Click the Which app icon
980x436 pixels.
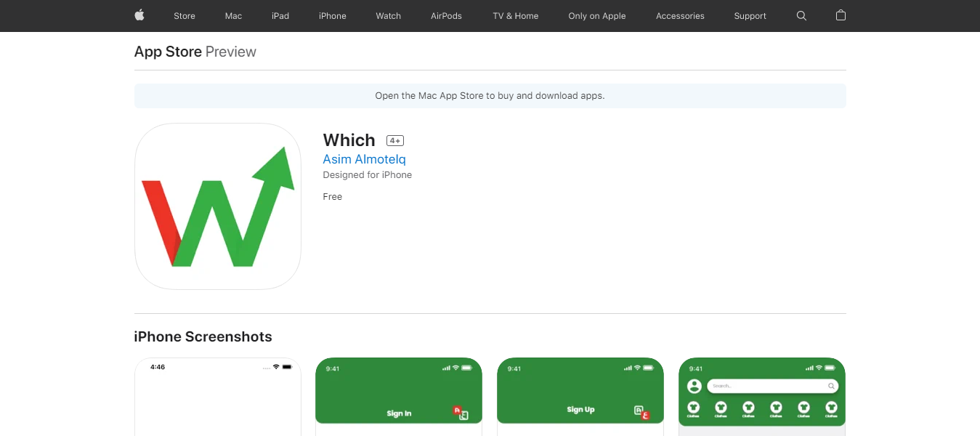point(218,206)
